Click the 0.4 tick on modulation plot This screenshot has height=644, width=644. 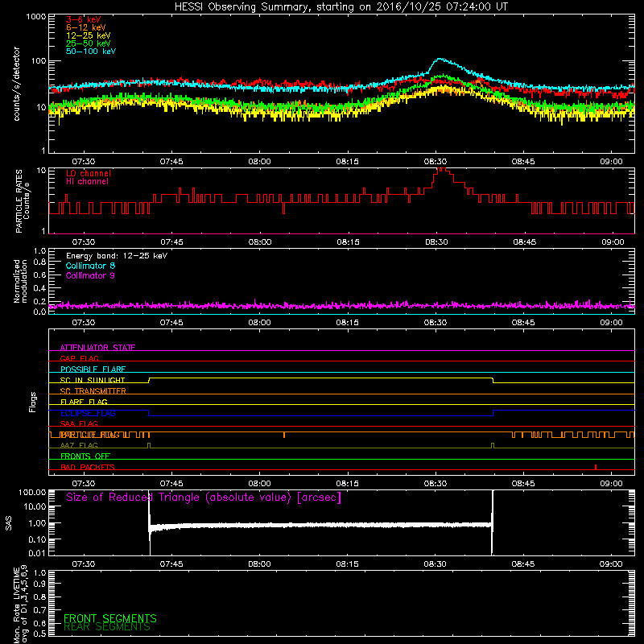39,288
